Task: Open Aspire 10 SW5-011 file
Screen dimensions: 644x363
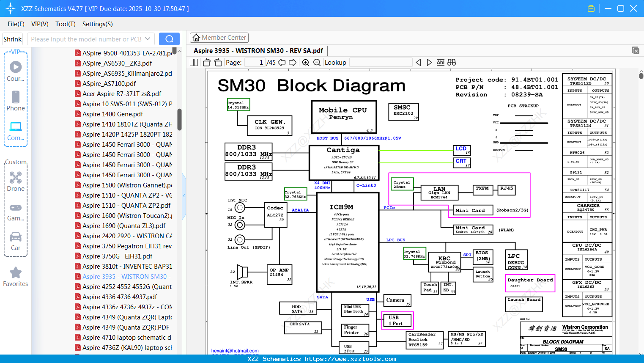Action: click(127, 104)
